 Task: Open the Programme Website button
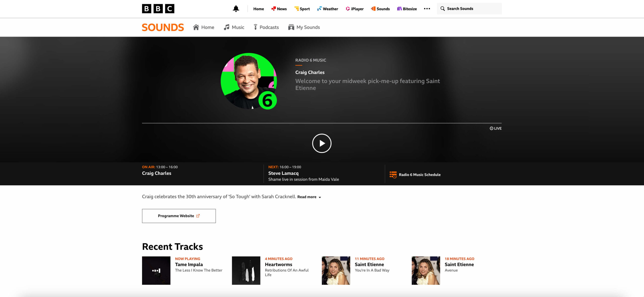pos(179,216)
